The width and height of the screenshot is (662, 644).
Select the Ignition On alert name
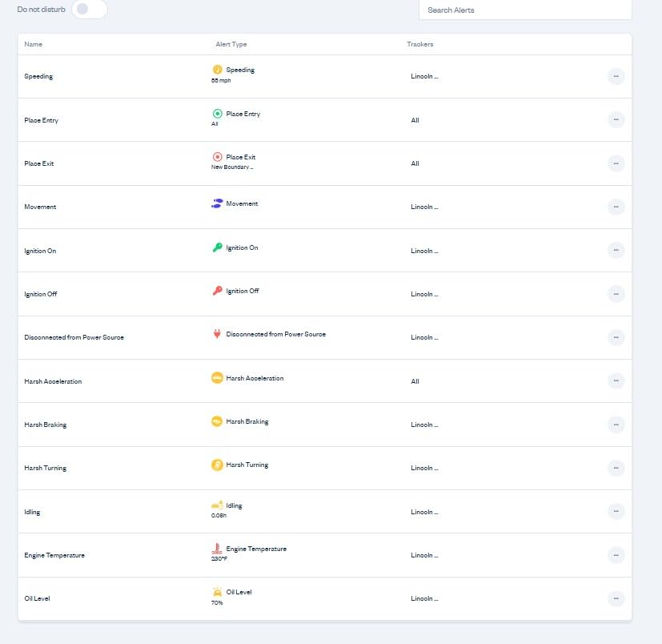[40, 251]
